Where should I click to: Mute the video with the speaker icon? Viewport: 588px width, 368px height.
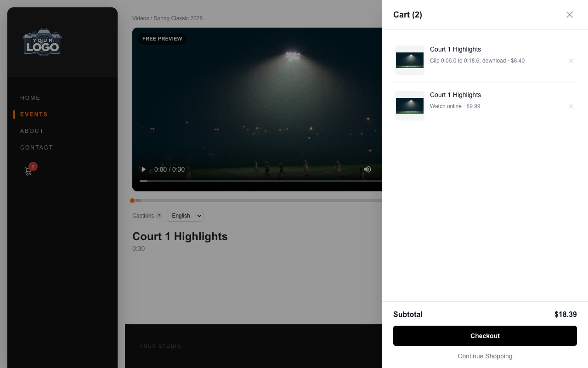(x=367, y=169)
